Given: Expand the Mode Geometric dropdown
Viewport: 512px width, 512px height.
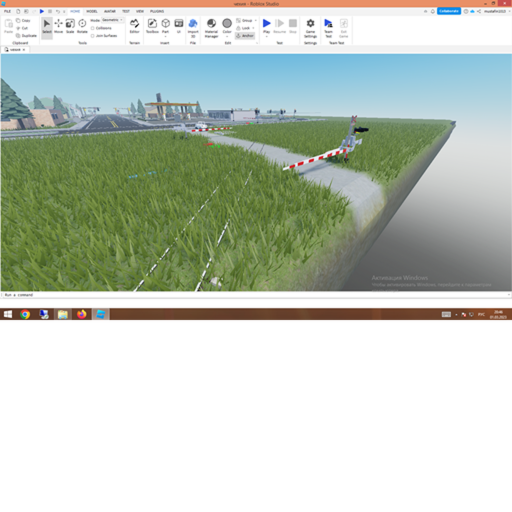Looking at the screenshot, I should coord(113,20).
